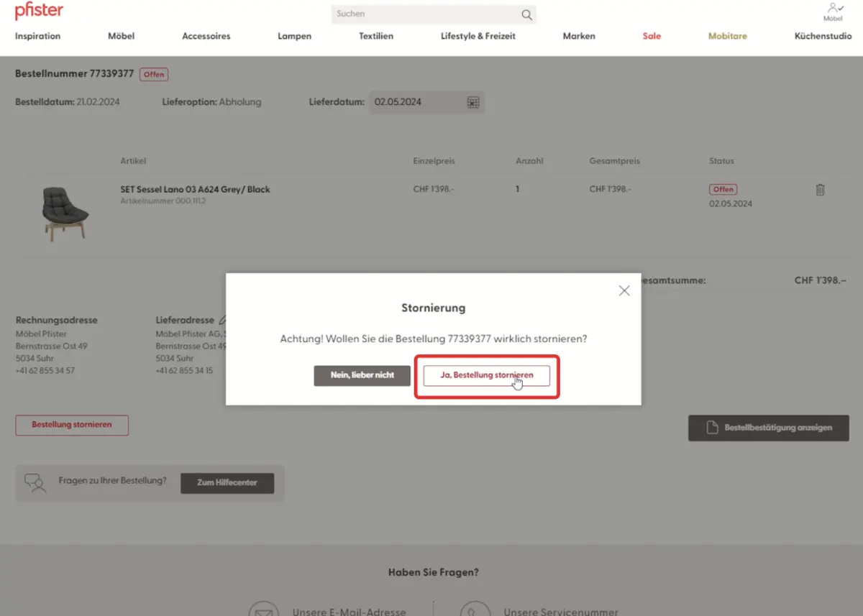Open the user account icon
863x616 pixels.
833,9
